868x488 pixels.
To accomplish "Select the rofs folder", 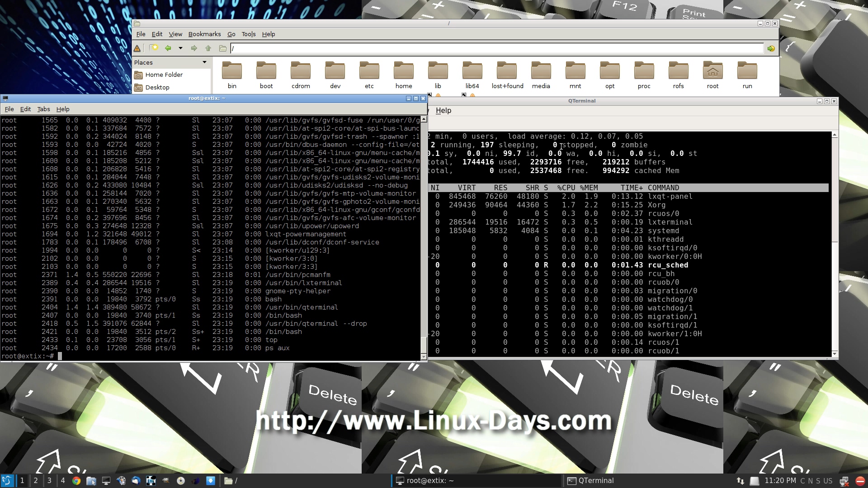I will [x=679, y=75].
